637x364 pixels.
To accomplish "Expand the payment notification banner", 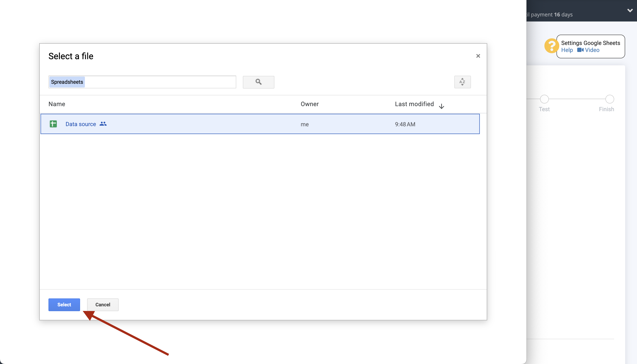I will (630, 11).
